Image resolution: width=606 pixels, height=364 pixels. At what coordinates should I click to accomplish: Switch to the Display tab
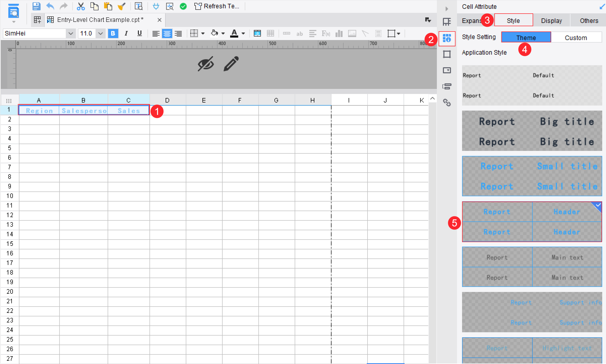coord(551,21)
